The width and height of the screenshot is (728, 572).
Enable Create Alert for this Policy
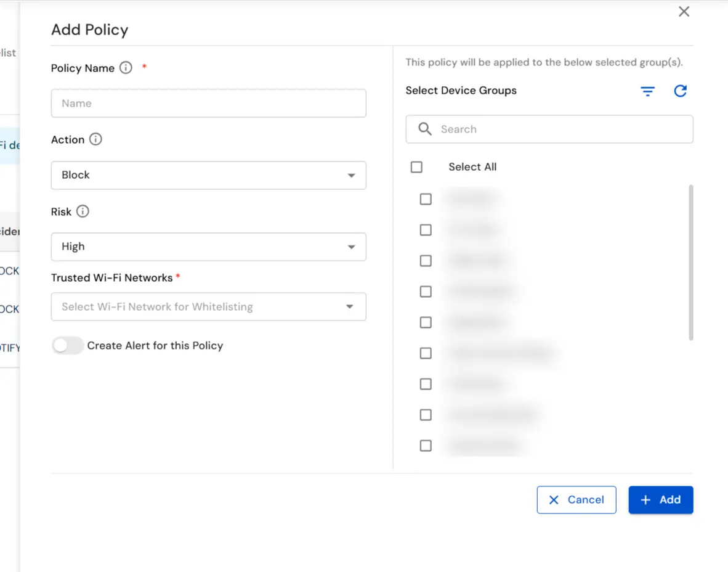(68, 345)
